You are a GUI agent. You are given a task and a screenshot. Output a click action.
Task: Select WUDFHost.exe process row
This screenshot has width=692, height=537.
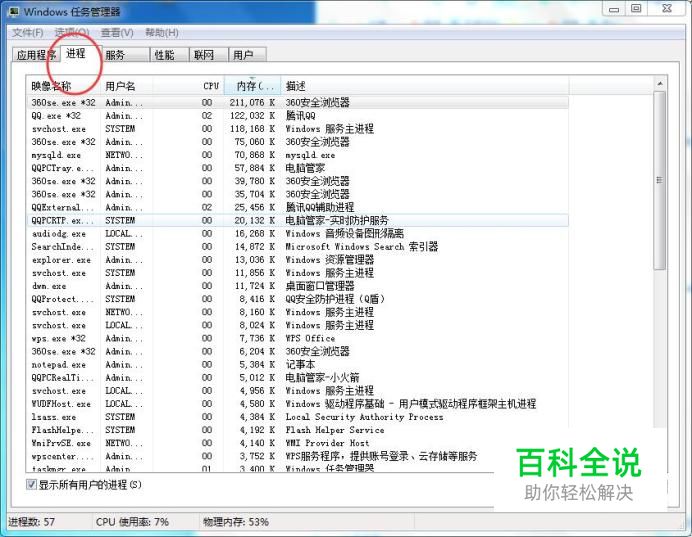tap(297, 404)
